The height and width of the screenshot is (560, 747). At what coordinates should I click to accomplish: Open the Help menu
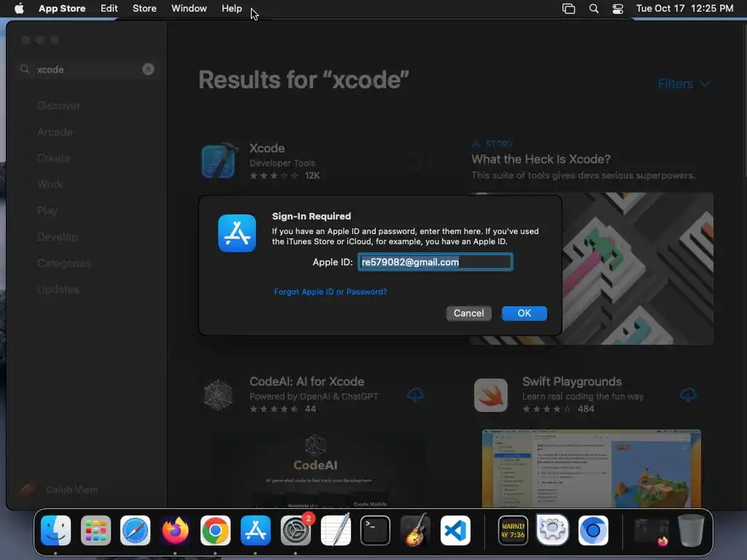coord(231,9)
